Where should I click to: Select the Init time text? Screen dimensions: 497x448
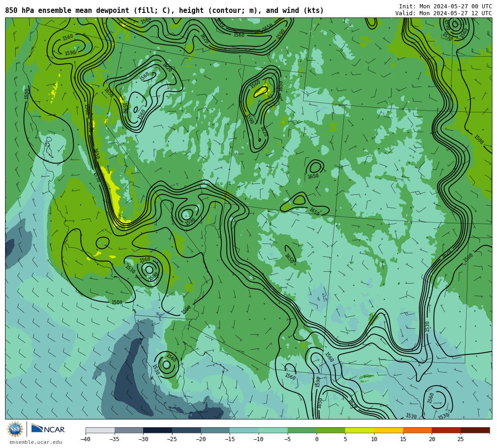[x=445, y=6]
